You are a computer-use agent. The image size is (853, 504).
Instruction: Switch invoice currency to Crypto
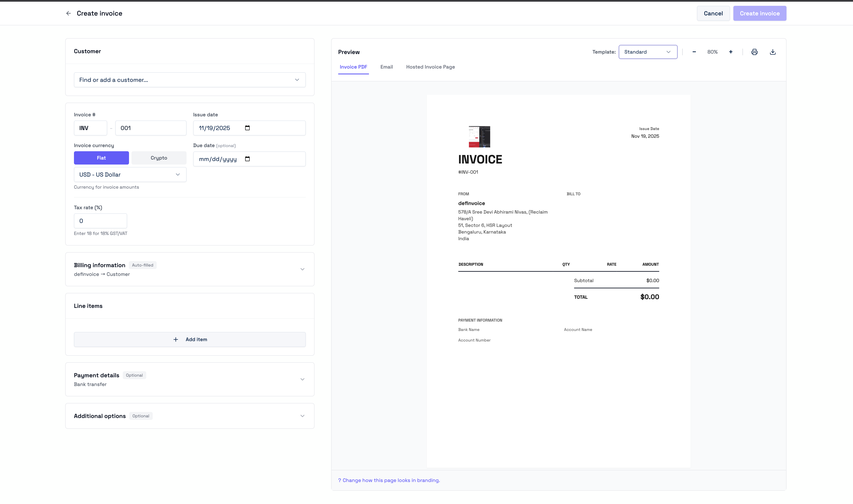coord(159,158)
